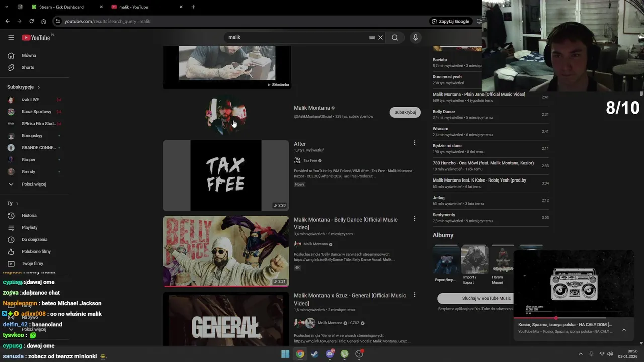Image resolution: width=644 pixels, height=362 pixels.
Task: Close the malik YouTube tab
Action: click(181, 7)
